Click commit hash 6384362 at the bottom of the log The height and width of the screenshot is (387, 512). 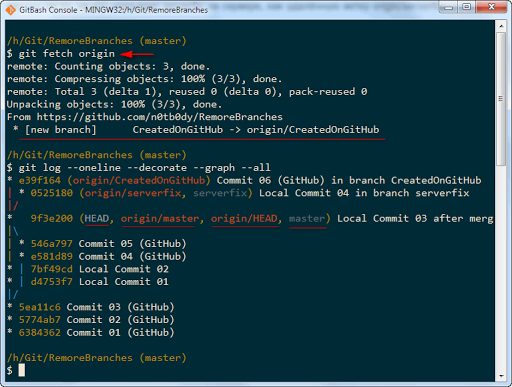40,332
